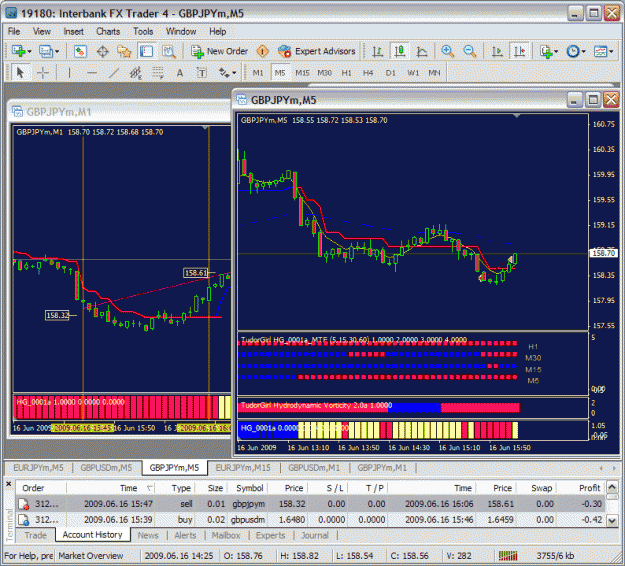The image size is (625, 566).
Task: Toggle the Navigator folder-star icon
Action: point(124,51)
